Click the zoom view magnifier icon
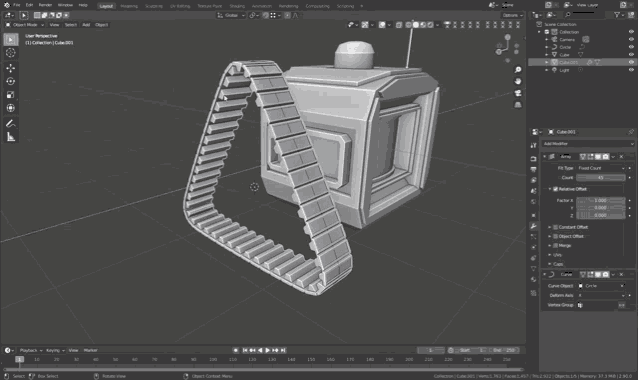This screenshot has height=380, width=638. (518, 70)
